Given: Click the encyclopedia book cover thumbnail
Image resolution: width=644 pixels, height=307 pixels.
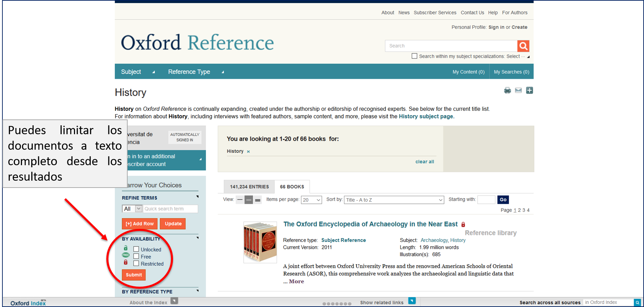Looking at the screenshot, I should (x=260, y=242).
